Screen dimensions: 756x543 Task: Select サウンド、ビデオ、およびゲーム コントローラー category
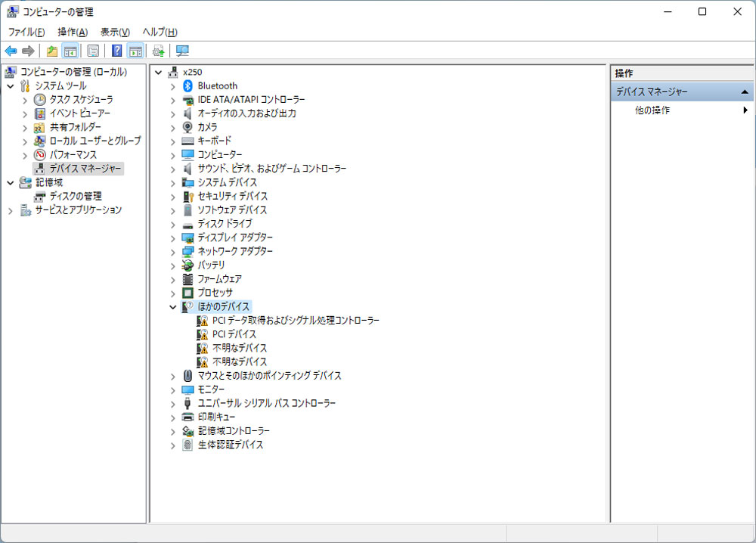(272, 169)
